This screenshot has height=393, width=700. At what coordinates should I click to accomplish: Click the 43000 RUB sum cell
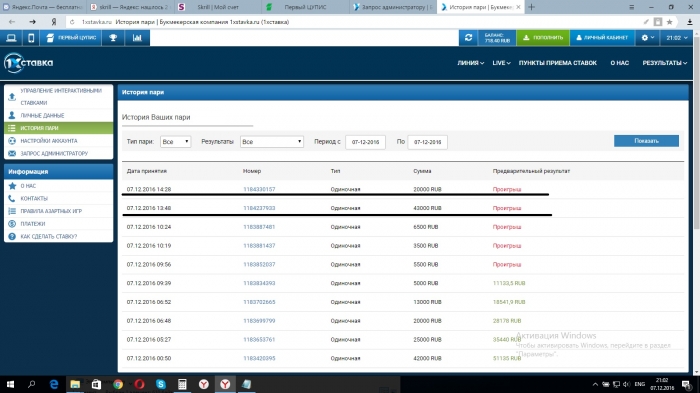coord(427,208)
